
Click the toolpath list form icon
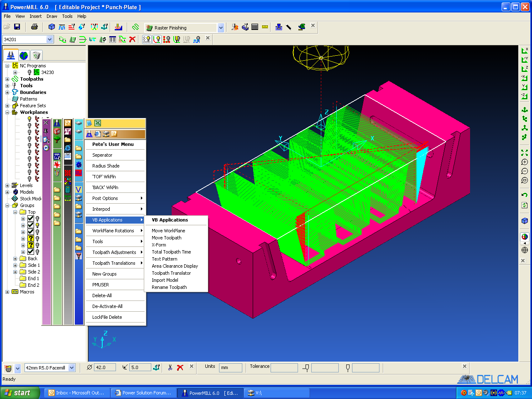click(x=112, y=39)
